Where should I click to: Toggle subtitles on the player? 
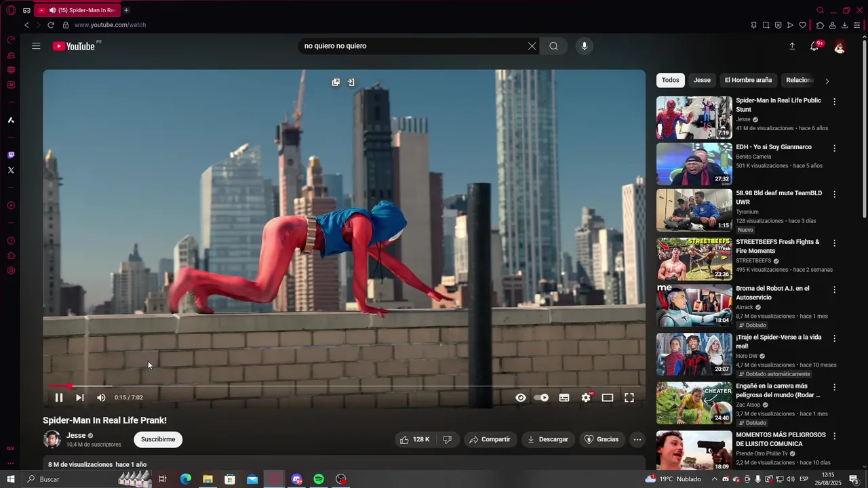(x=564, y=398)
